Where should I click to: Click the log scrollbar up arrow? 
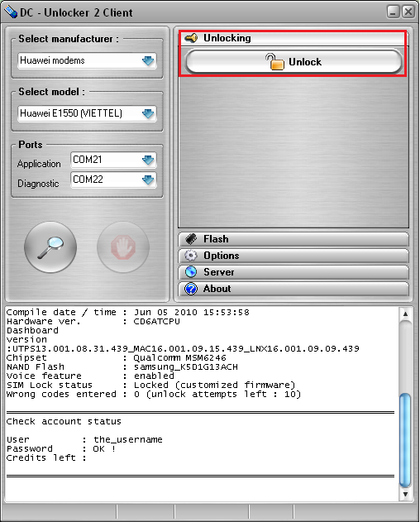point(405,314)
